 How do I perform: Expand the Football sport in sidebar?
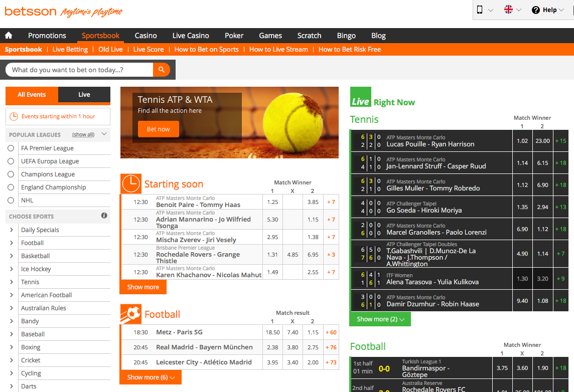12,243
